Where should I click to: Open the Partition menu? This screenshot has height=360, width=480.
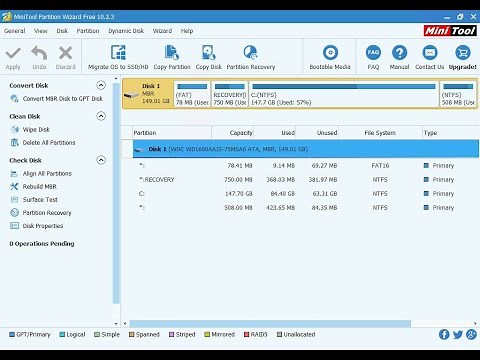coord(88,31)
